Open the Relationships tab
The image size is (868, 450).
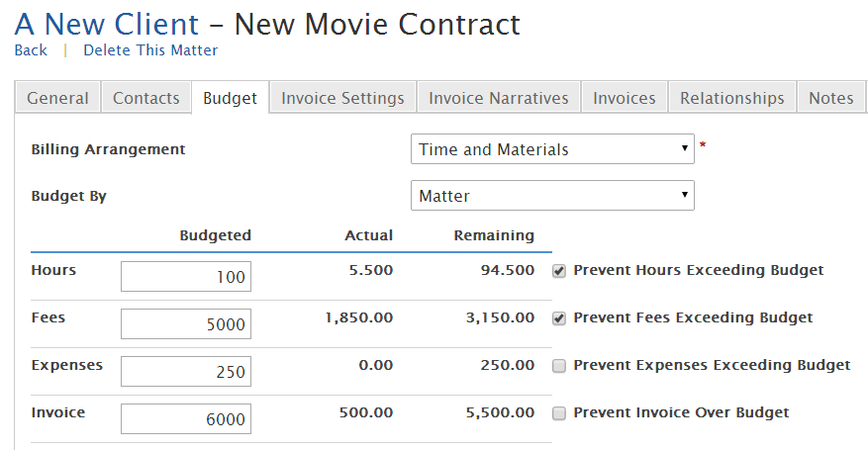[x=731, y=98]
